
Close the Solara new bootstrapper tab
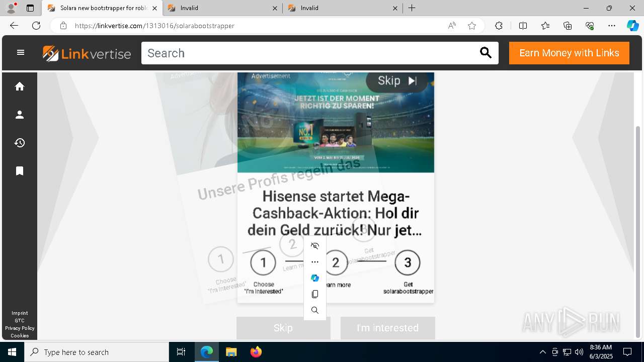154,8
